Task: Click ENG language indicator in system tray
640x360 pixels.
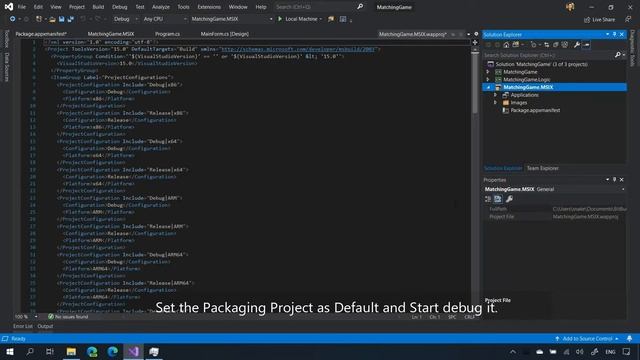Action: click(x=610, y=351)
